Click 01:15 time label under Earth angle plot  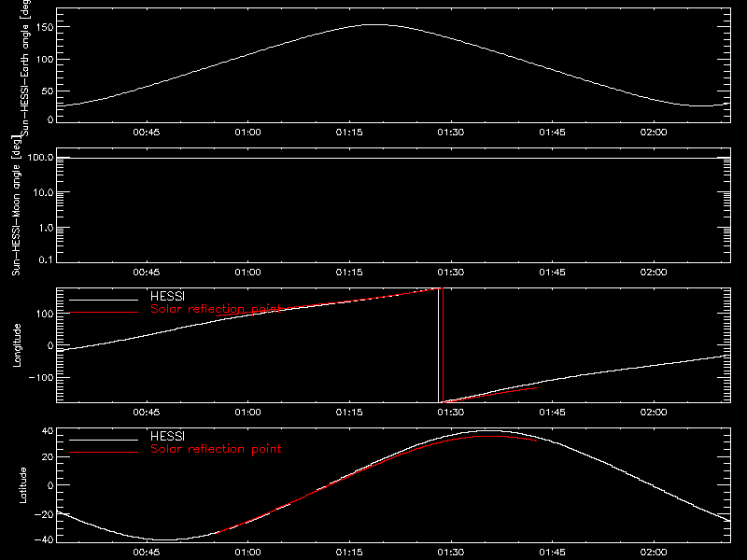tap(349, 132)
